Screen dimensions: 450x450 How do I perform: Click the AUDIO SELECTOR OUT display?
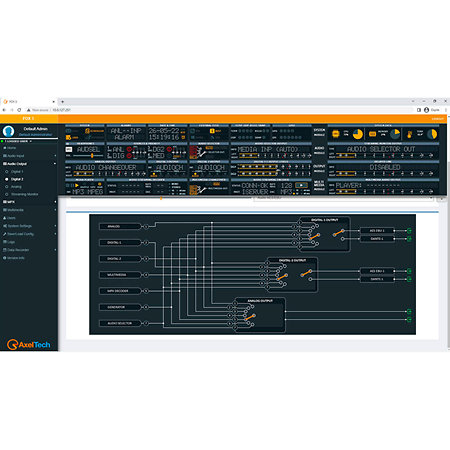(x=381, y=149)
